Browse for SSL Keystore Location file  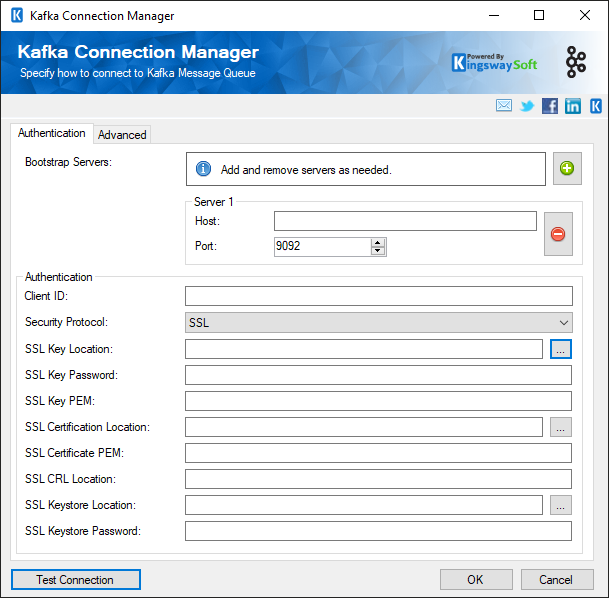(x=561, y=505)
